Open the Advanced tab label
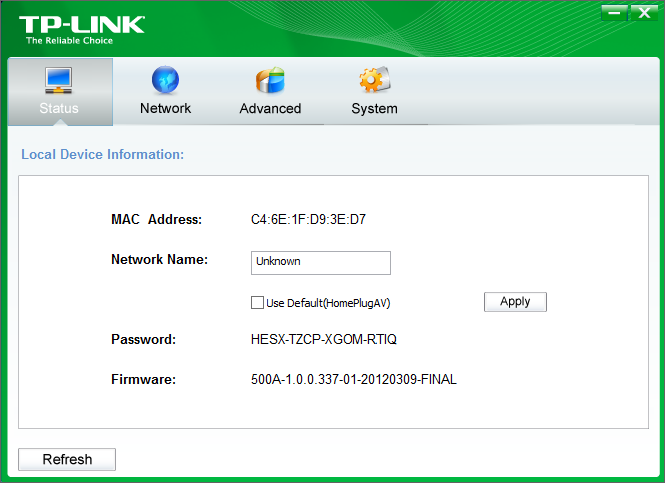Viewport: 665px width, 483px height. coord(270,108)
